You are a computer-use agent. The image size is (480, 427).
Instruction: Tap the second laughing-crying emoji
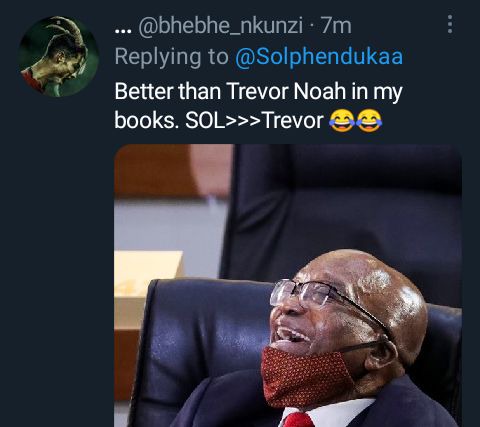(369, 121)
